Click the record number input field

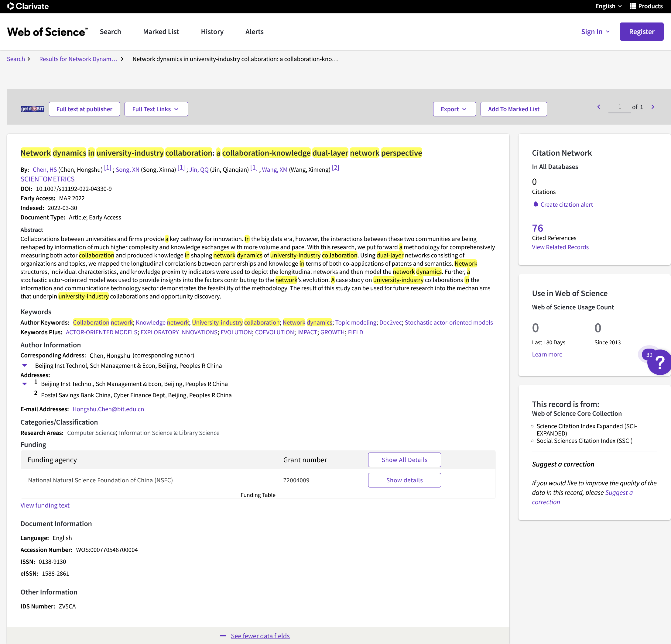pyautogui.click(x=619, y=107)
